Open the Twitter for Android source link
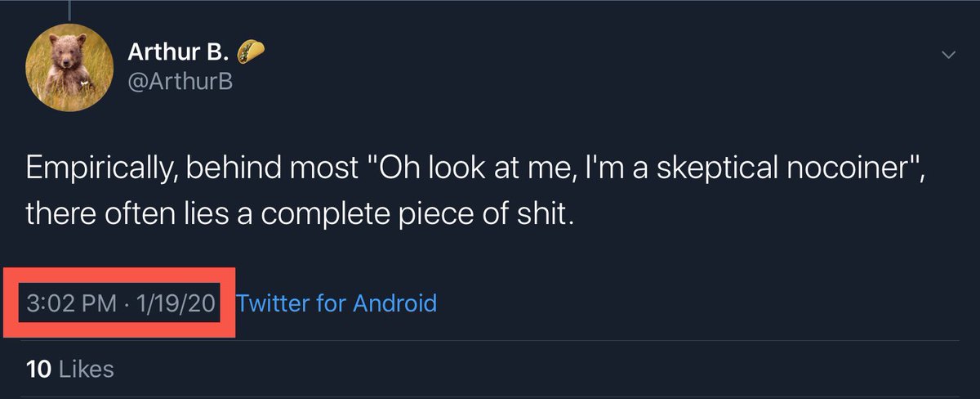 pos(336,303)
